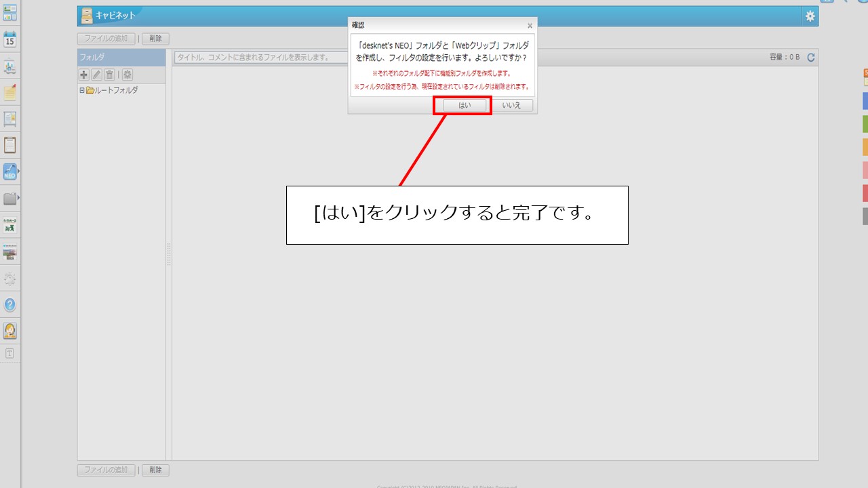Open the presentation chart icon in sidebar
The image size is (868, 488).
pos(10,66)
